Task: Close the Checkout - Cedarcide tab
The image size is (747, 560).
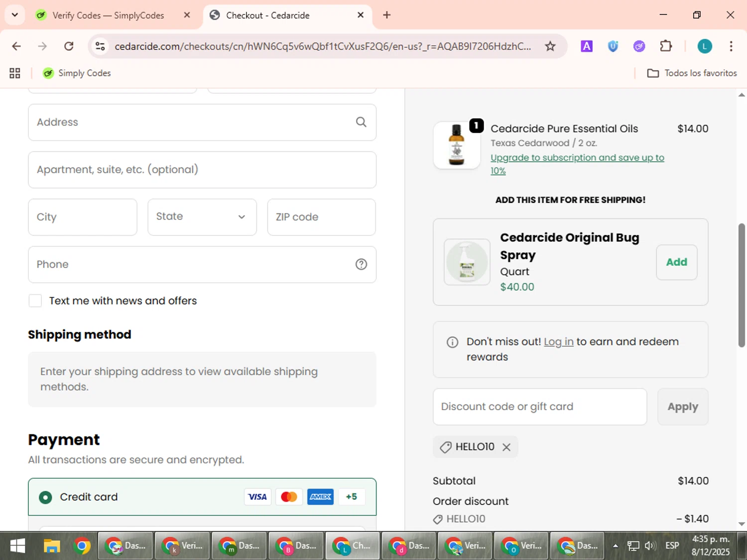Action: pyautogui.click(x=361, y=15)
